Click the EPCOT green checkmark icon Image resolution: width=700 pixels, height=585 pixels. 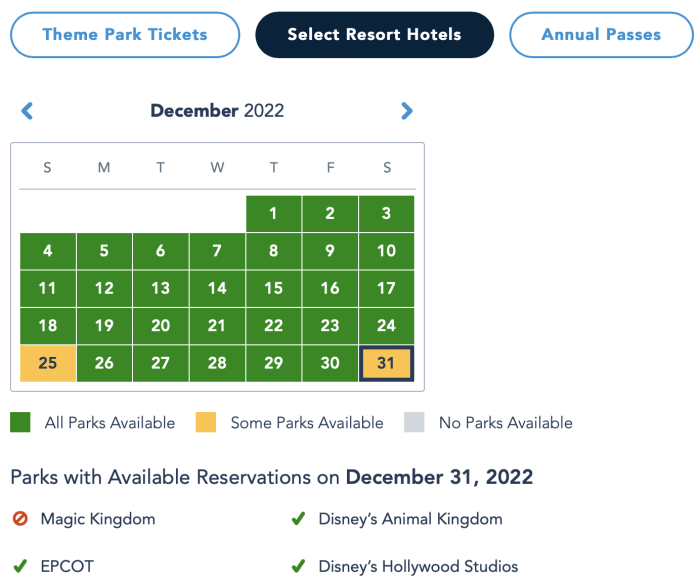tap(20, 566)
